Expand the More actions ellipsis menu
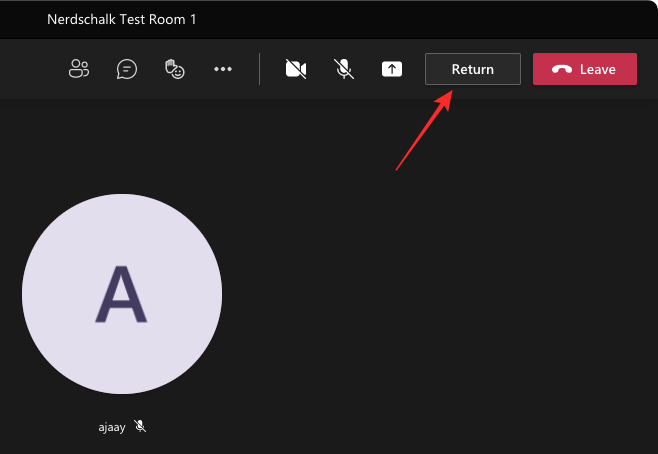Screen dimensions: 658x454 click(223, 69)
